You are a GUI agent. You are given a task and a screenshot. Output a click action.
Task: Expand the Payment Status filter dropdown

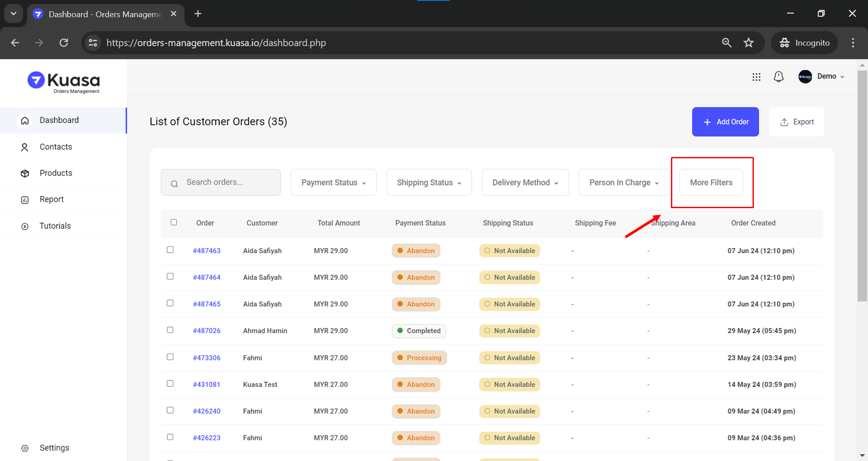[333, 183]
